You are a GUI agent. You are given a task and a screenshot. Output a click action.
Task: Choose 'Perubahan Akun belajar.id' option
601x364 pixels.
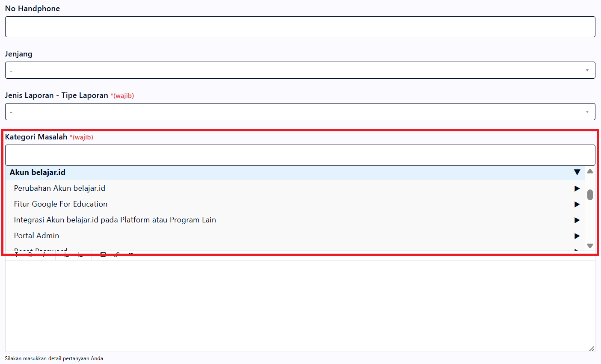(59, 188)
